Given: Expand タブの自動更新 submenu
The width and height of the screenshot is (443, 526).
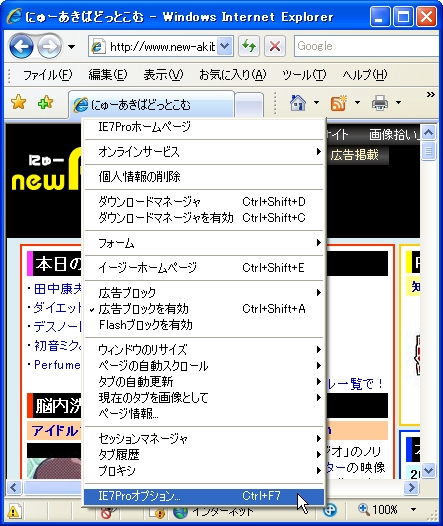Looking at the screenshot, I should point(204,382).
